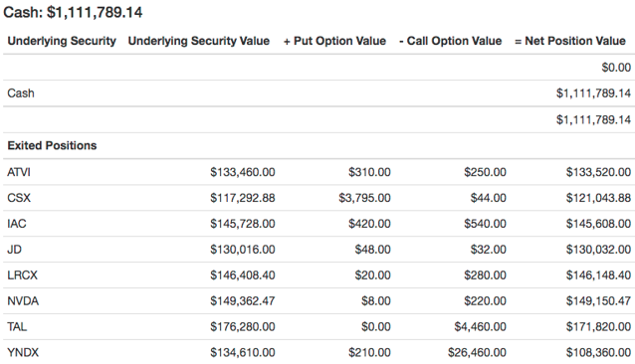The height and width of the screenshot is (364, 635).
Task: Click the JD ticker row label
Action: tap(14, 250)
